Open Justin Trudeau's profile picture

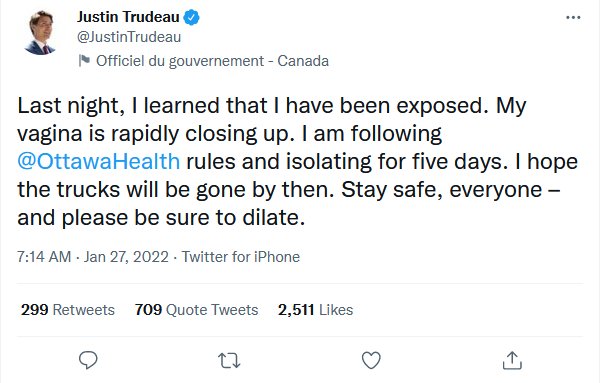tap(40, 33)
